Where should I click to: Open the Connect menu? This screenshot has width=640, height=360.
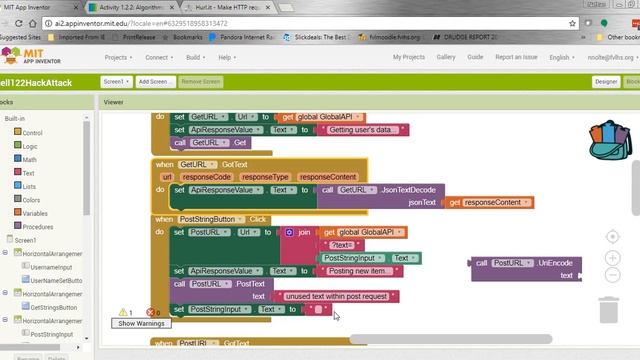pyautogui.click(x=159, y=58)
